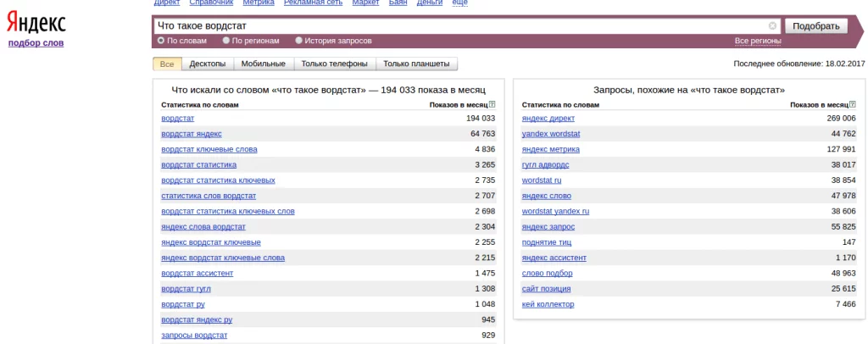Image resolution: width=868 pixels, height=344 pixels.
Task: Click the Подобрать button
Action: [816, 26]
